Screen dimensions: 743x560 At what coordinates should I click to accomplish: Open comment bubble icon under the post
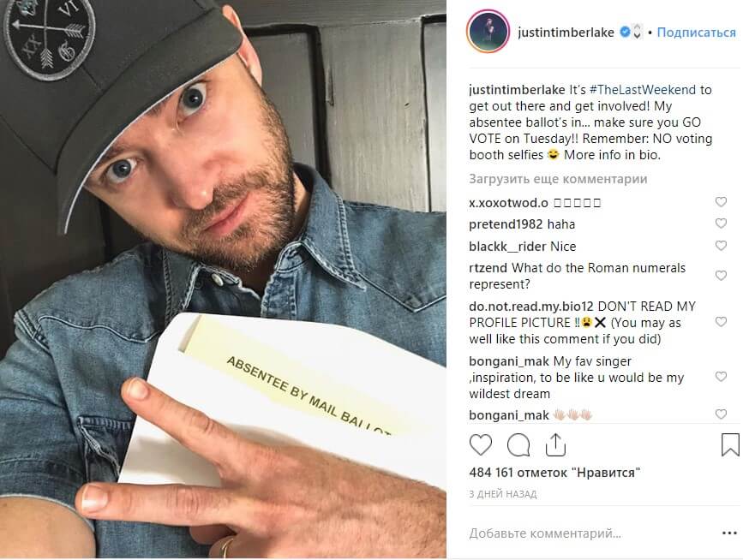518,445
